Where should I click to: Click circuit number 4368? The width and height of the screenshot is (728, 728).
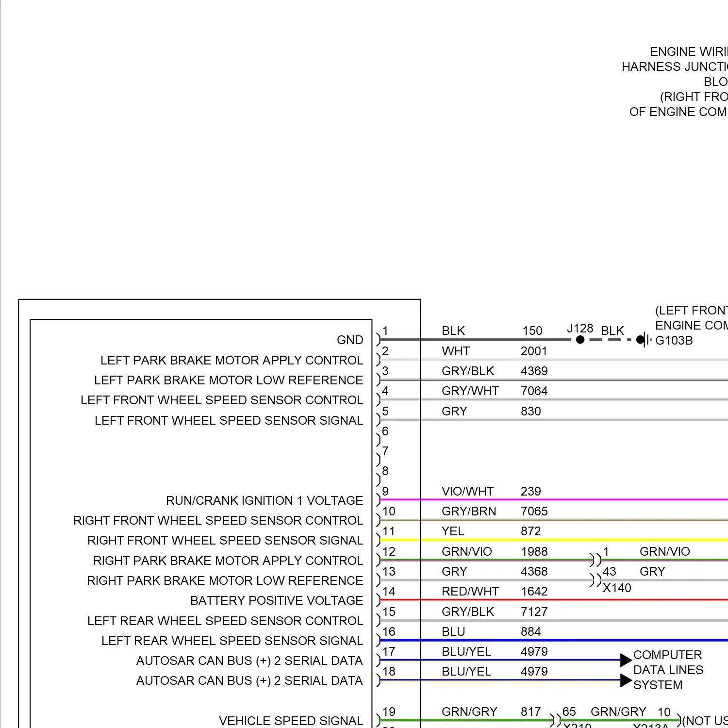click(x=534, y=571)
